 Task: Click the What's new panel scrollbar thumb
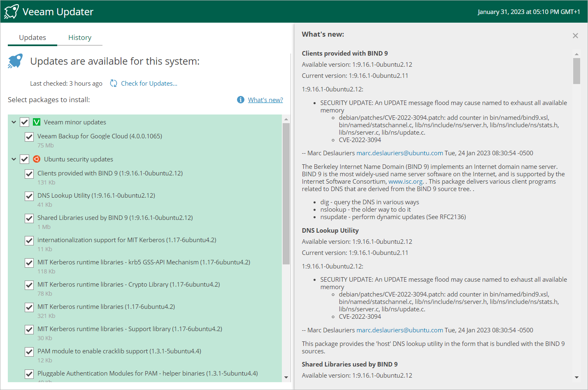coord(576,71)
